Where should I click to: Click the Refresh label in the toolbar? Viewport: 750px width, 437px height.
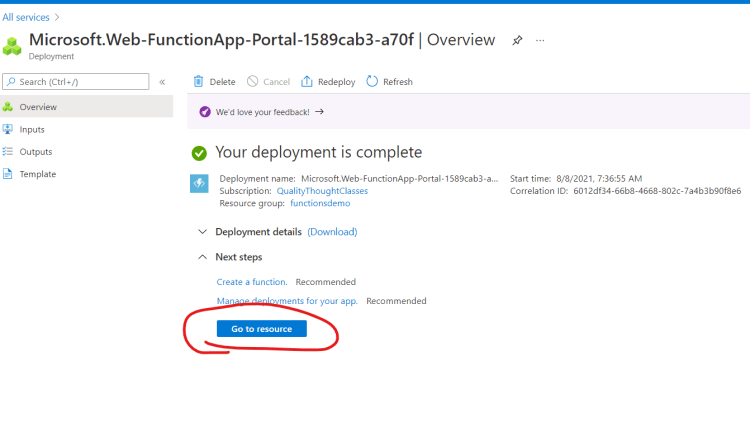pyautogui.click(x=397, y=82)
